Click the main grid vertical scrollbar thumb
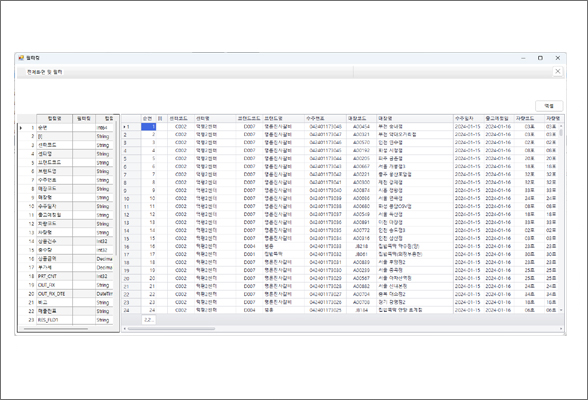The image size is (588, 400). (561, 132)
